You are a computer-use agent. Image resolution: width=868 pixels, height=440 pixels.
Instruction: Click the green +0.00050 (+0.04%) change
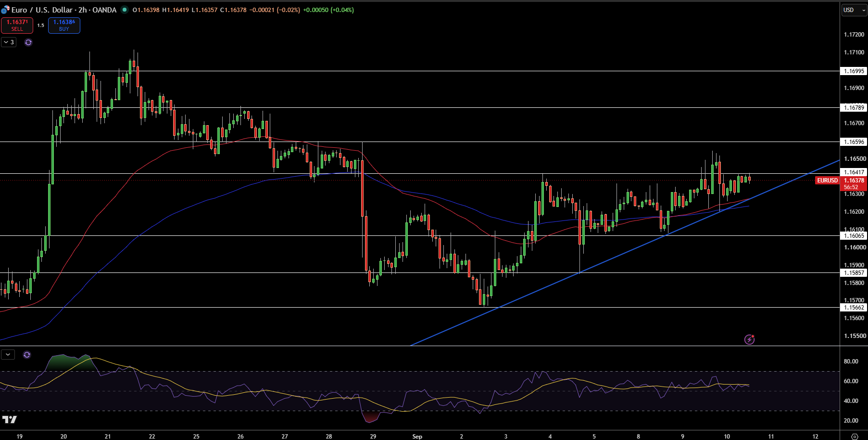tap(328, 10)
